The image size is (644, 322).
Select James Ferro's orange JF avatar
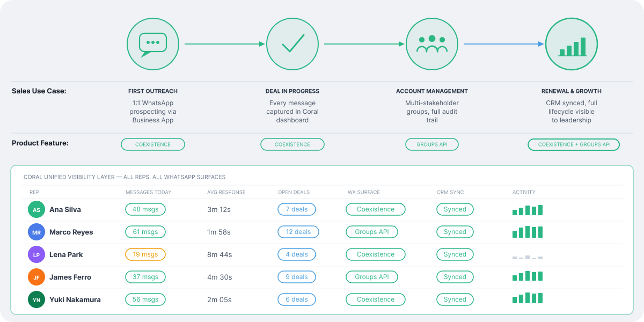click(36, 277)
